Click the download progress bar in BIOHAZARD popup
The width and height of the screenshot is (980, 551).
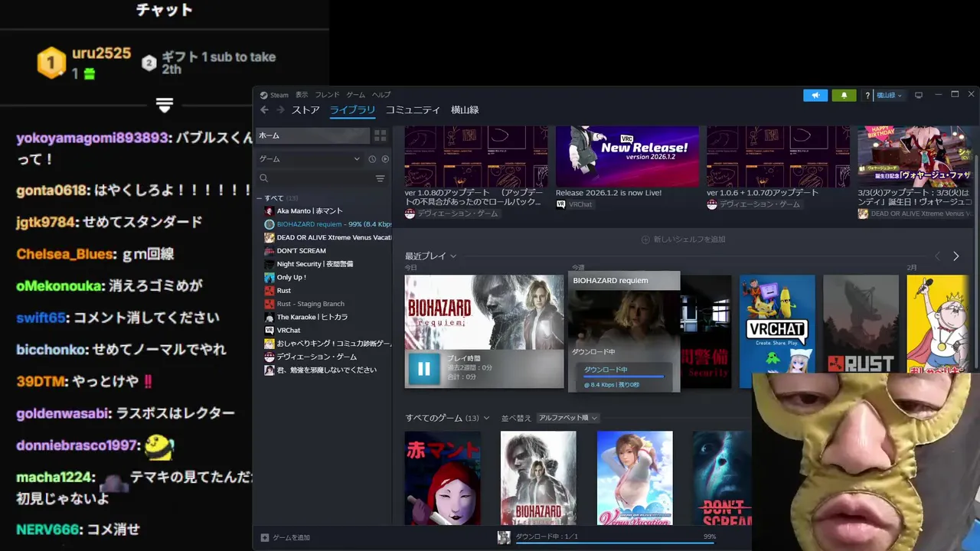tap(623, 377)
